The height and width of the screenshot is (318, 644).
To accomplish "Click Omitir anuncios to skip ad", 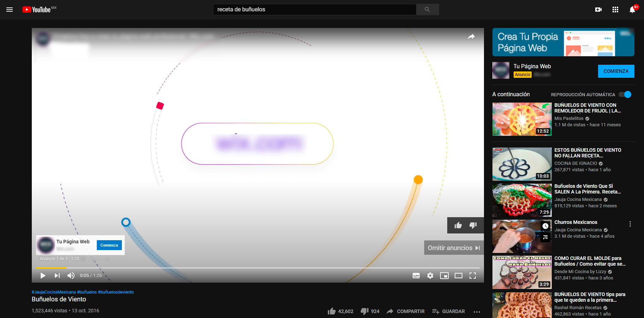I will pyautogui.click(x=454, y=248).
